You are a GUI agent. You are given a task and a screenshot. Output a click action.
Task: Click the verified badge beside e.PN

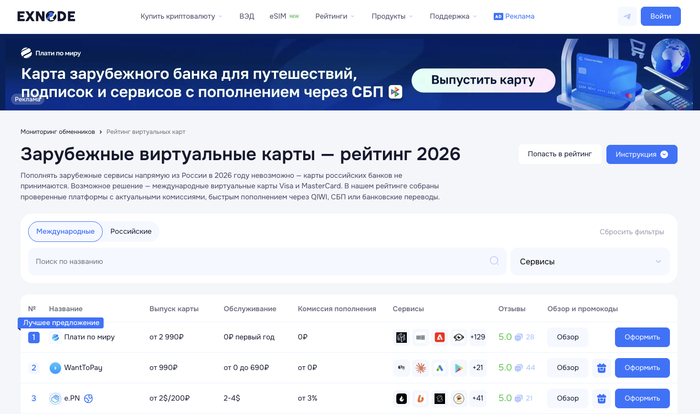pyautogui.click(x=88, y=398)
